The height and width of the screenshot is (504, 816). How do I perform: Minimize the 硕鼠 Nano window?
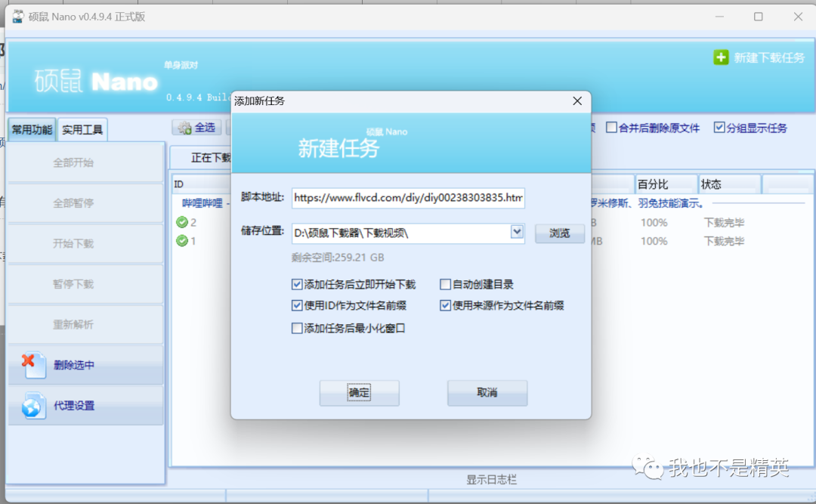coord(720,17)
